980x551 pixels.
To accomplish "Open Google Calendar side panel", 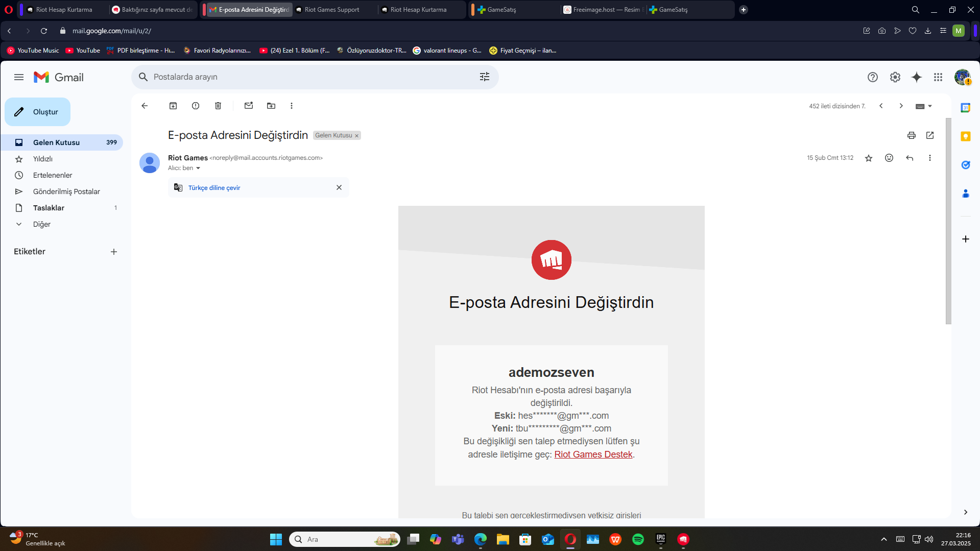I will pos(966,108).
